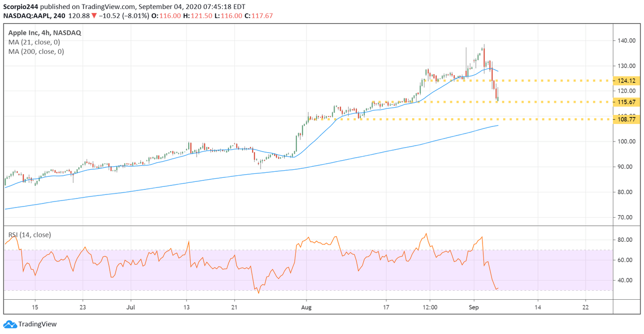The width and height of the screenshot is (644, 334).
Task: Click the 'Jul' date axis label
Action: point(131,306)
